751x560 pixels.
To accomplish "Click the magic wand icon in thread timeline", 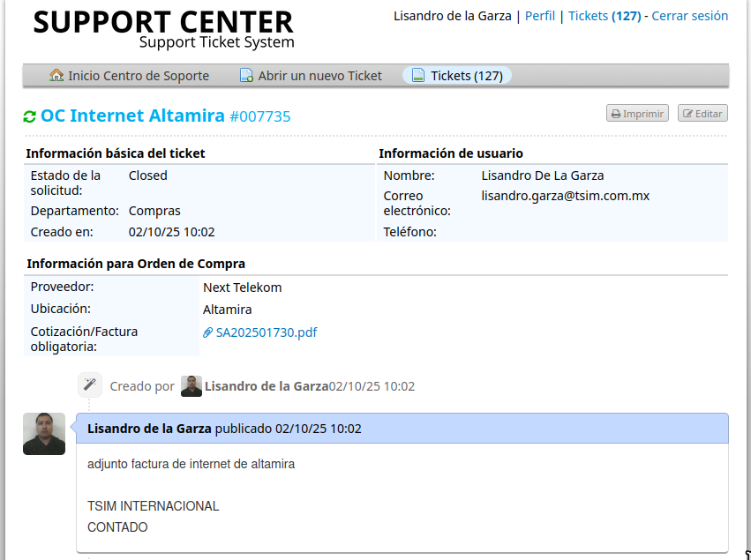I will [x=89, y=385].
